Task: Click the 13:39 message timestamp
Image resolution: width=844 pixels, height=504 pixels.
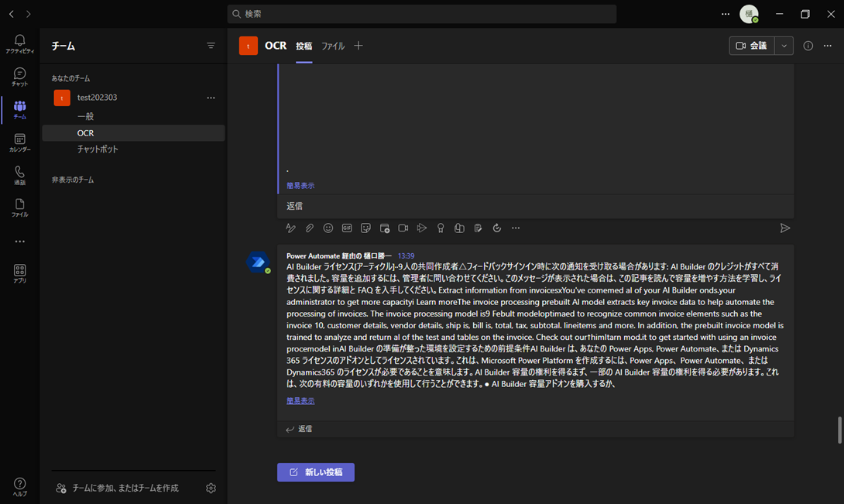Action: (406, 255)
